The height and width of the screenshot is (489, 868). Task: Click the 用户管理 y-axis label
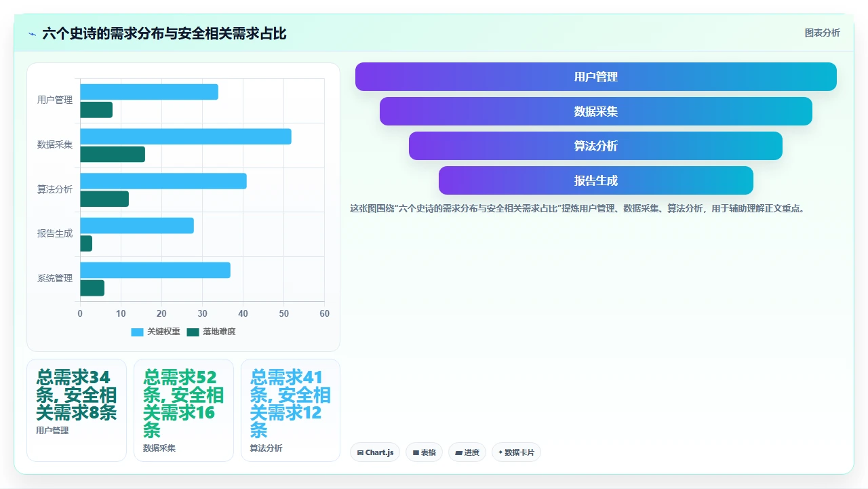point(55,100)
